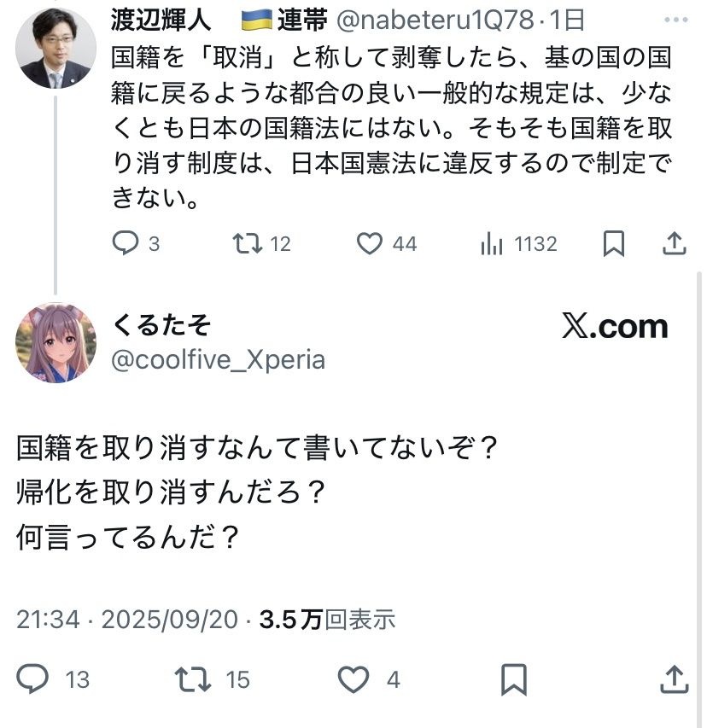Open the 21:34 · 2025/09/20 timestamp
This screenshot has width=707, height=728.
(x=126, y=619)
